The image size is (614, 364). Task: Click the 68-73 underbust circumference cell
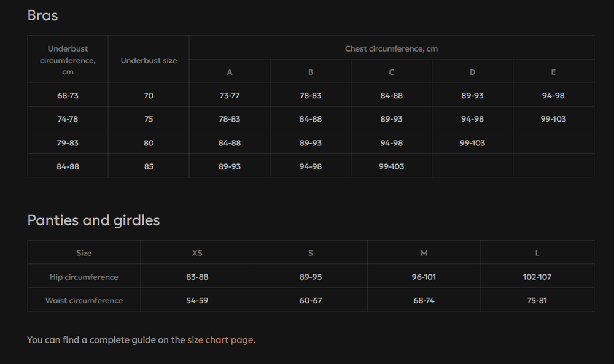[x=68, y=96]
